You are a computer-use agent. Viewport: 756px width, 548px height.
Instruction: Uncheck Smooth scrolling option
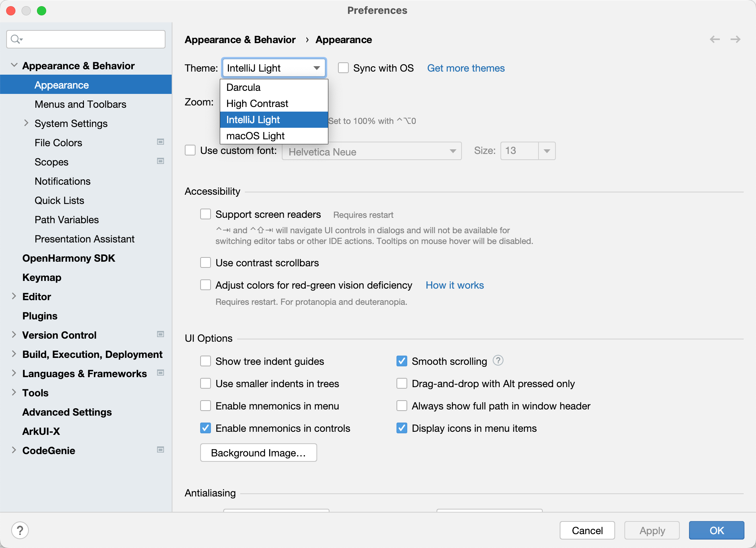click(x=402, y=361)
